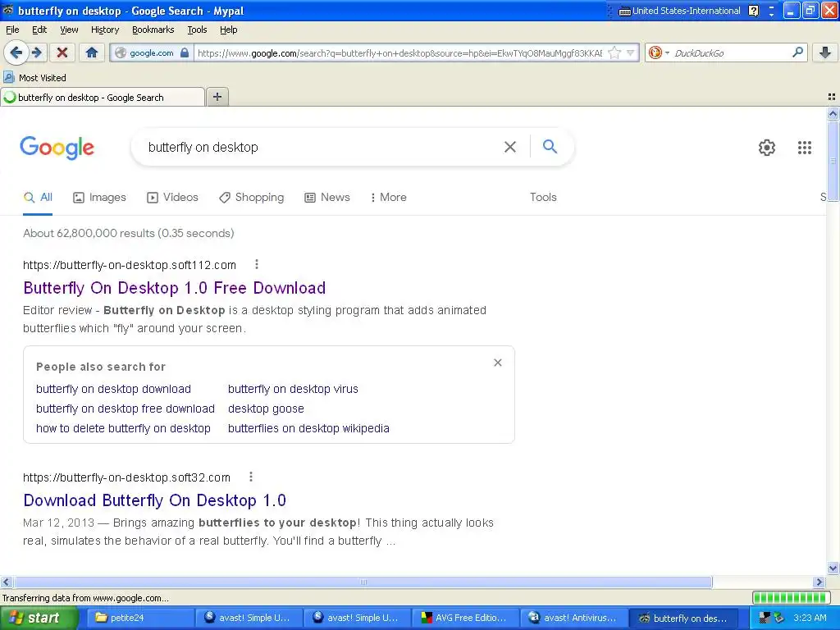Screen dimensions: 840x630
Task: Open the Google apps grid
Action: (x=804, y=148)
